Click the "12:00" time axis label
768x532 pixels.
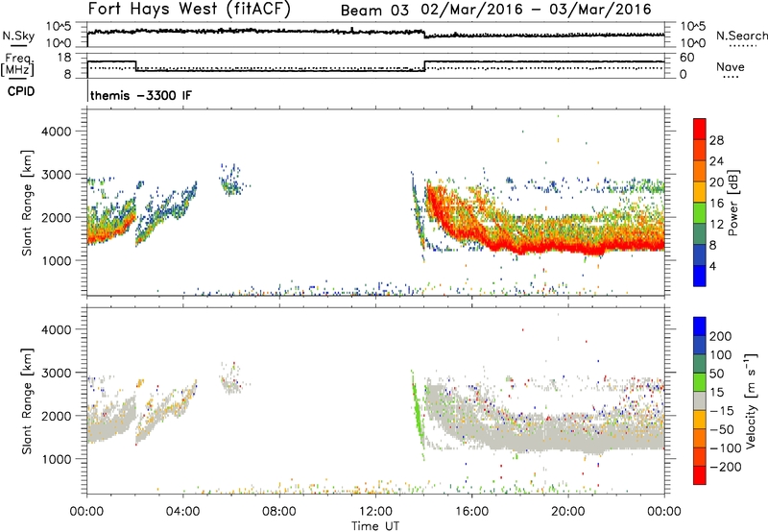[x=375, y=512]
